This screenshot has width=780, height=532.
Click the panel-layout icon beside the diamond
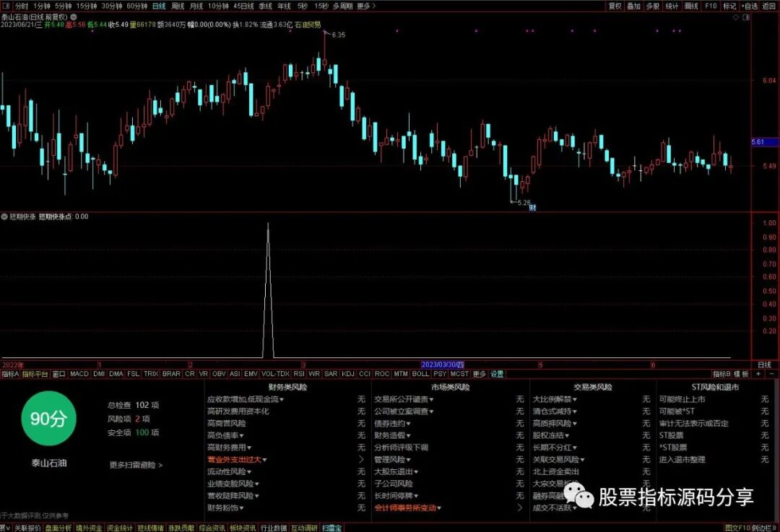tap(745, 17)
